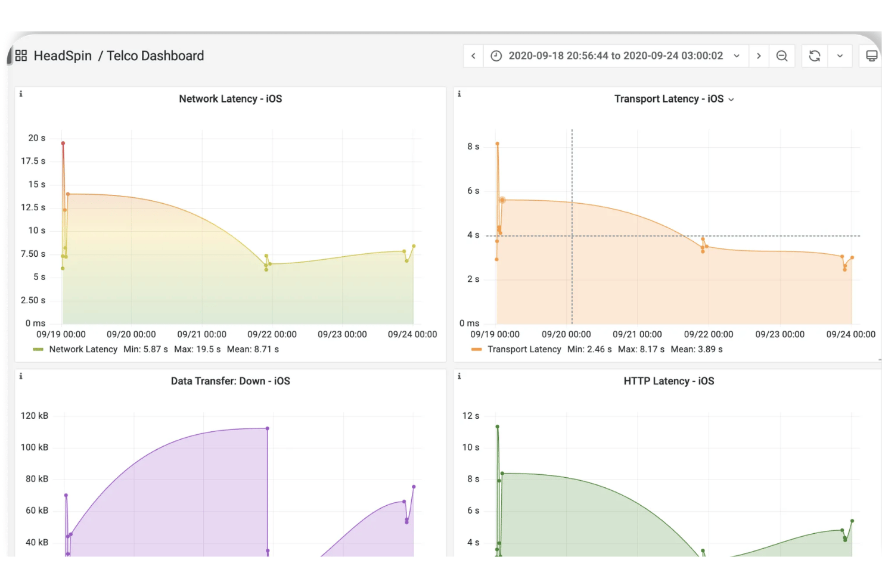
Task: Open HTTP Latency - iOS panel title
Action: click(669, 381)
